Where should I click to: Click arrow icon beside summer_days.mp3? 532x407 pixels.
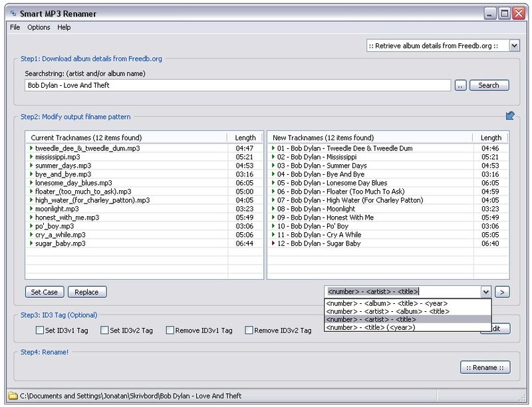click(31, 165)
